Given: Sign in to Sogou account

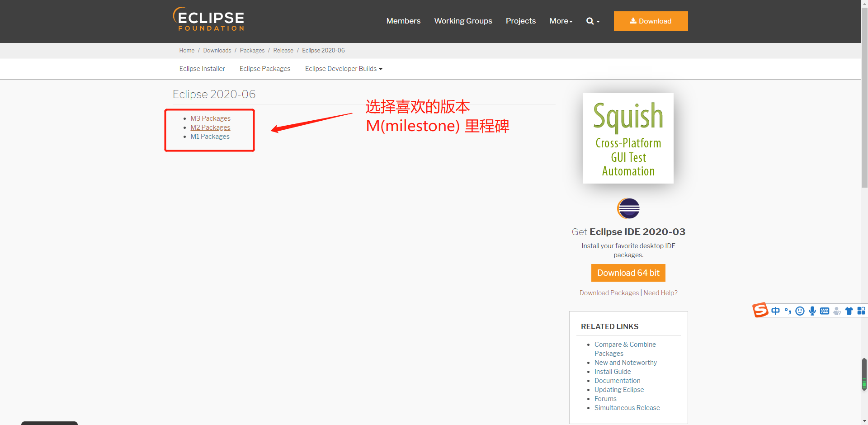Looking at the screenshot, I should coord(837,311).
